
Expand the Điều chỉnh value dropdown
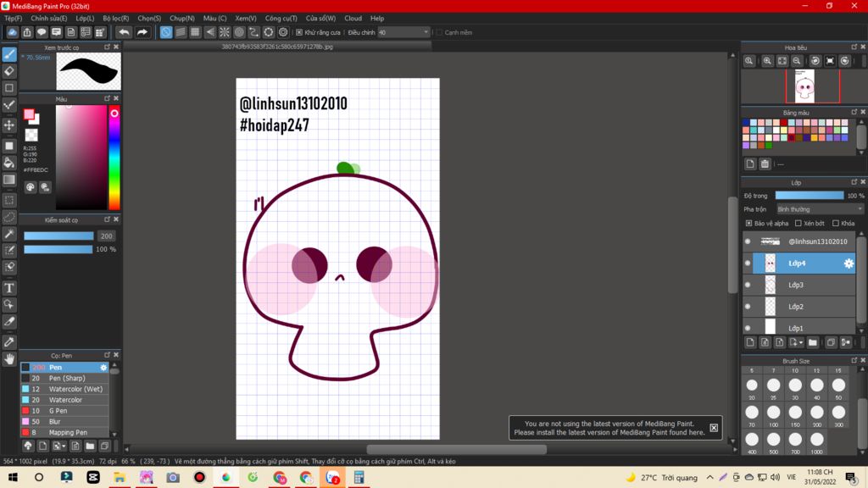click(426, 32)
